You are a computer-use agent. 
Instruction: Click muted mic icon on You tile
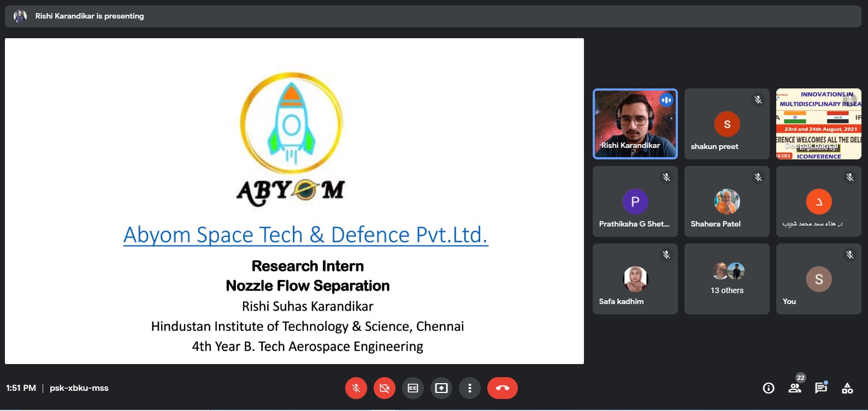pyautogui.click(x=850, y=255)
